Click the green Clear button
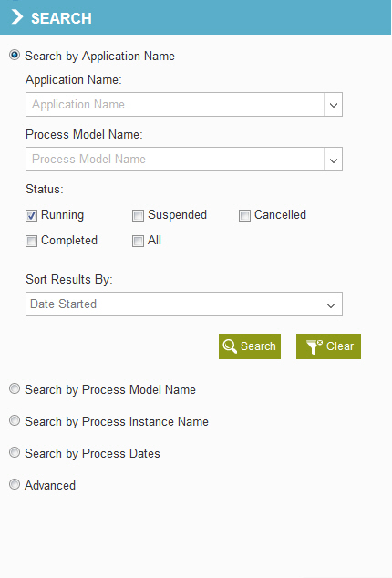The width and height of the screenshot is (392, 578). [x=328, y=346]
